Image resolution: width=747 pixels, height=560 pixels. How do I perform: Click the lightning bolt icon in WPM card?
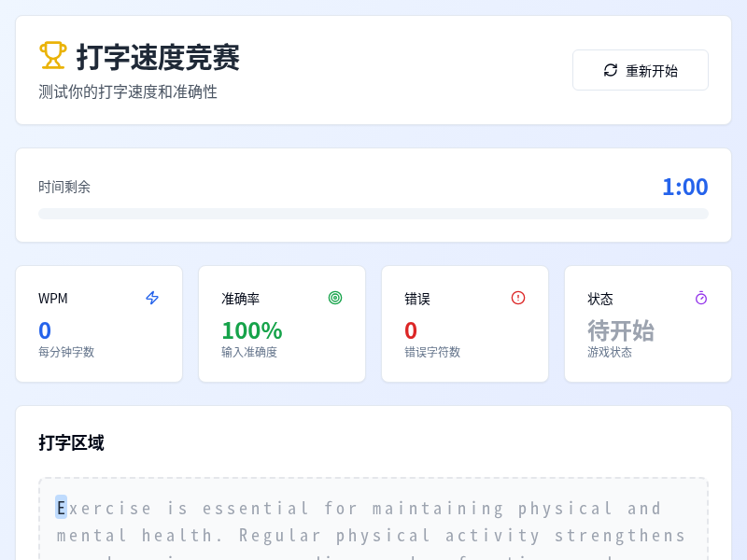click(152, 298)
